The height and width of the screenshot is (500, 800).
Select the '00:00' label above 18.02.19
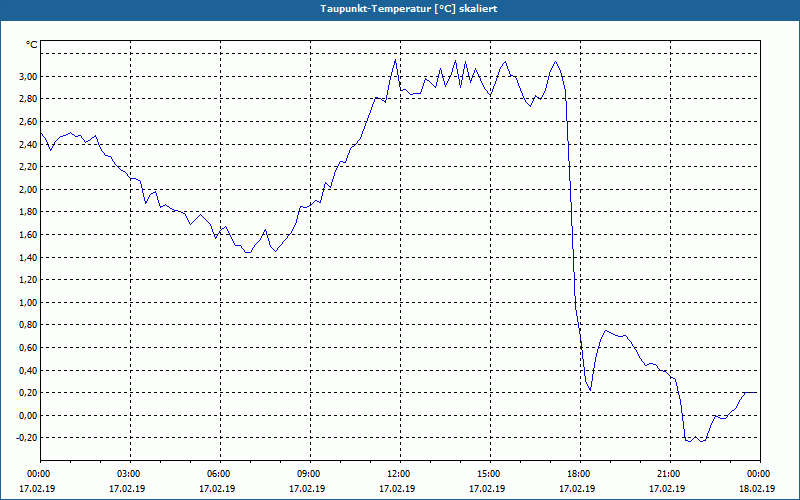point(760,474)
